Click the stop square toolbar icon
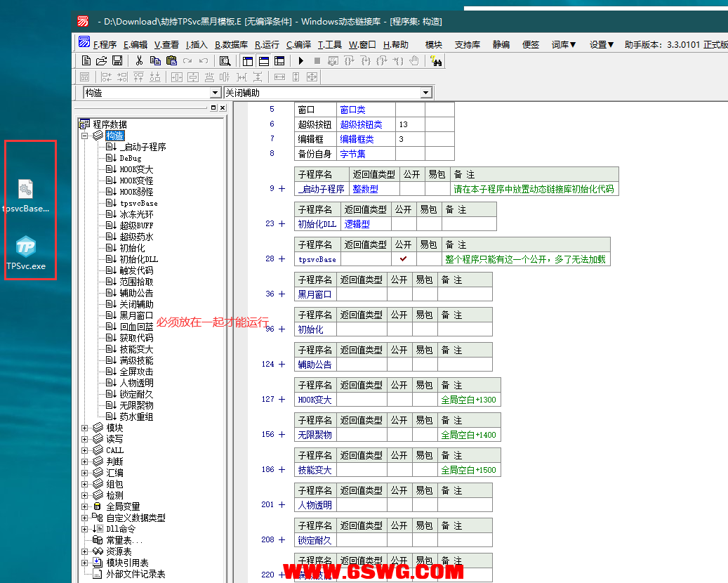 [x=317, y=61]
